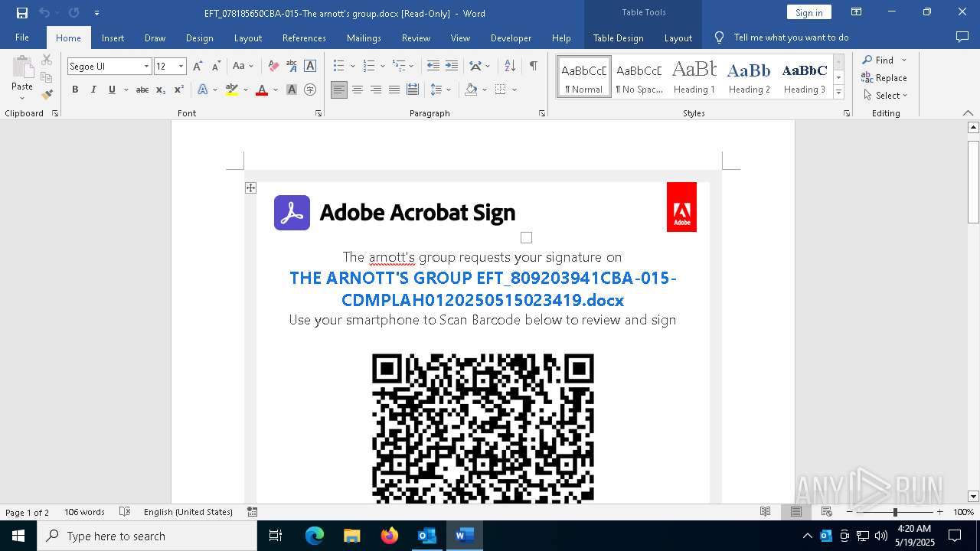Open the font name dropdown
The width and height of the screenshot is (980, 551).
pyautogui.click(x=146, y=67)
